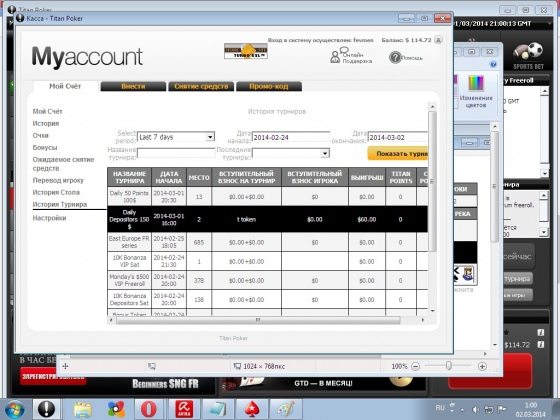Click the zoom in plus icon
The width and height of the screenshot is (560, 420).
(x=482, y=366)
